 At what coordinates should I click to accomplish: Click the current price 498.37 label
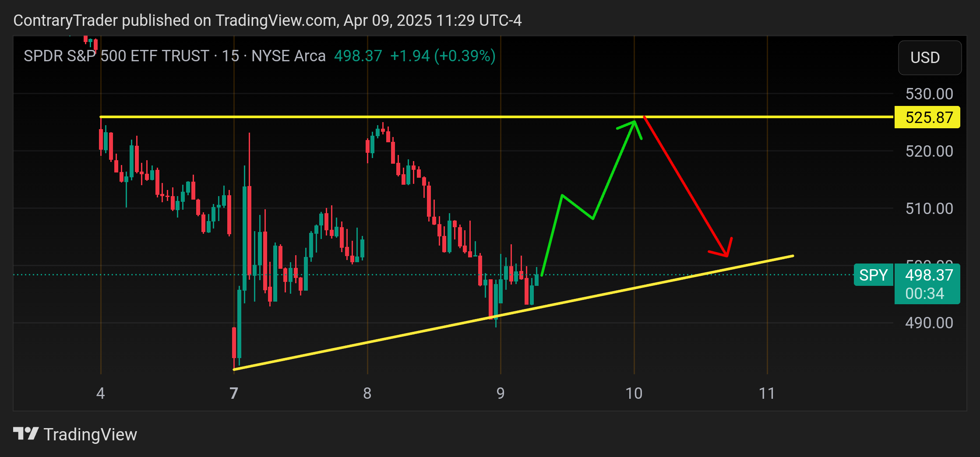928,275
